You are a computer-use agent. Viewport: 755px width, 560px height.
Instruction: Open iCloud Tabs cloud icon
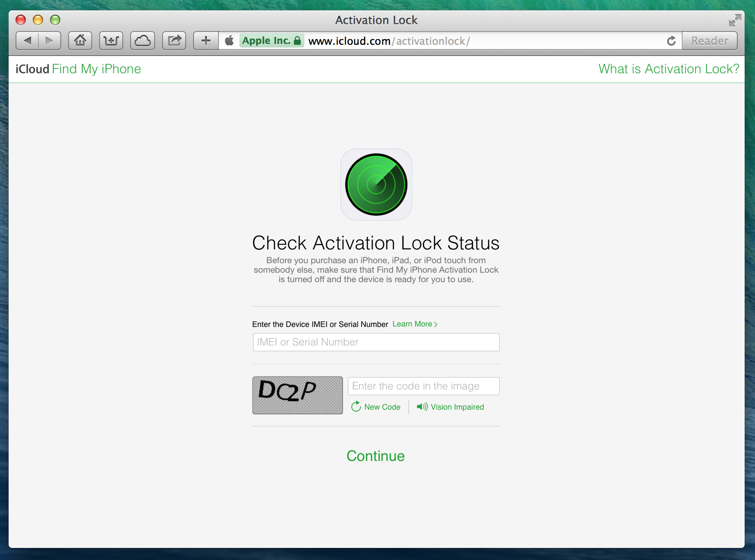[143, 41]
